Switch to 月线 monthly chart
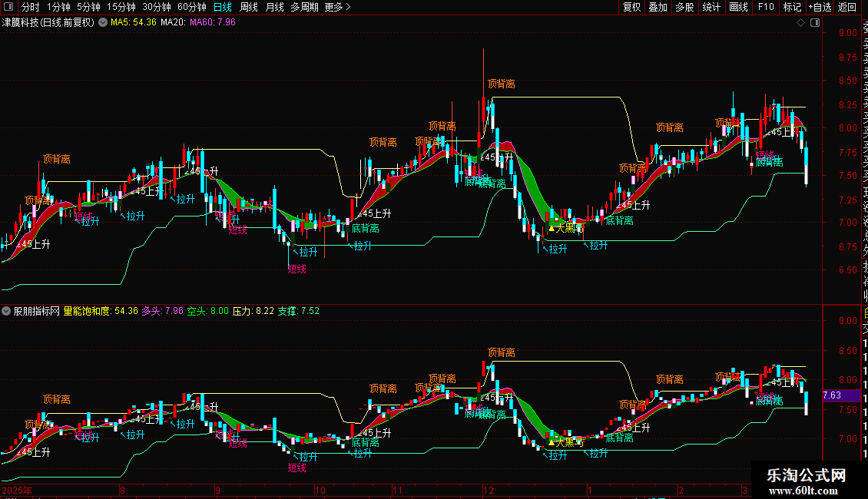 tap(274, 7)
